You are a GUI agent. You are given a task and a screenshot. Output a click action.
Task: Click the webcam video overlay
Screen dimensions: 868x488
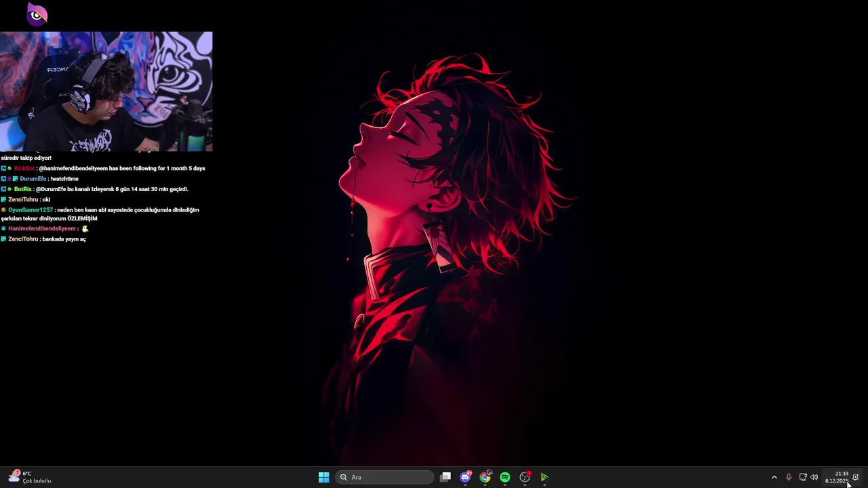tap(106, 91)
